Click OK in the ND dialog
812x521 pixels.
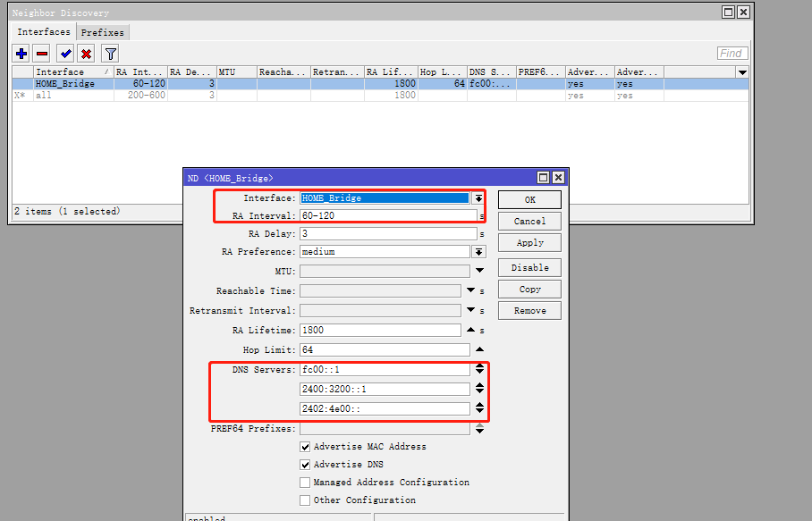[529, 199]
